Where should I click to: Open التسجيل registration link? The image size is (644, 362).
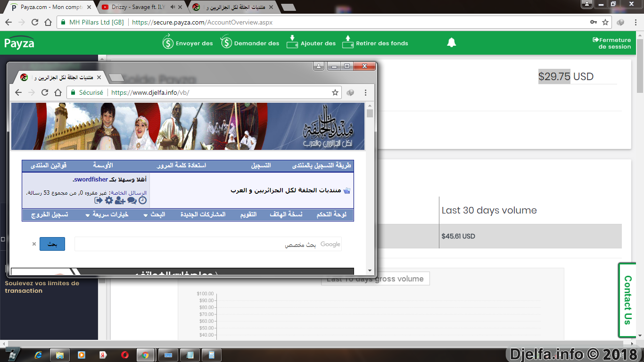tap(261, 166)
